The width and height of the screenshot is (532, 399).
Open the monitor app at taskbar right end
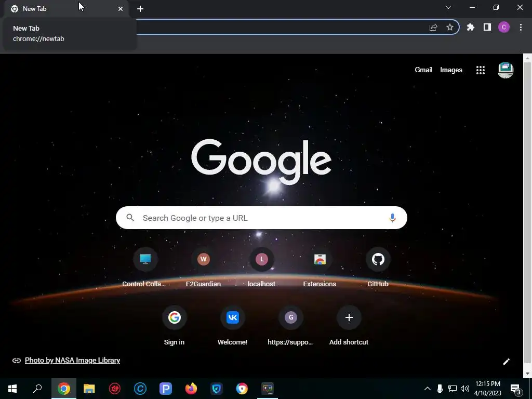pos(268,389)
